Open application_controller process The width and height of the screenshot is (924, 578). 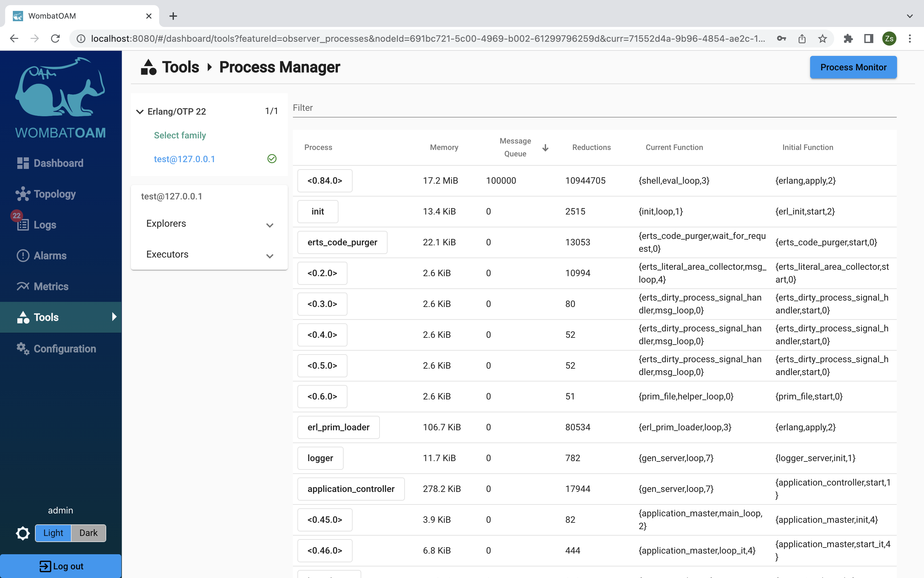pos(351,489)
